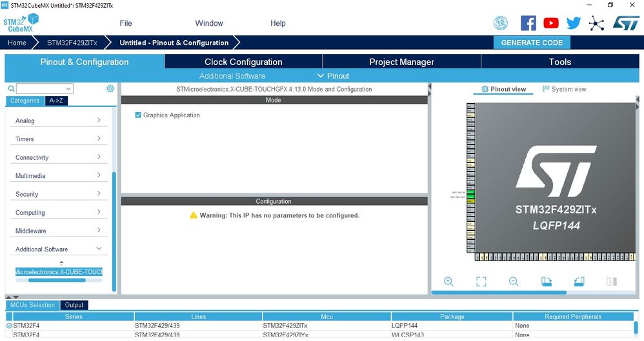The height and width of the screenshot is (341, 644).
Task: Click the GENERATE CODE button
Action: [x=532, y=43]
